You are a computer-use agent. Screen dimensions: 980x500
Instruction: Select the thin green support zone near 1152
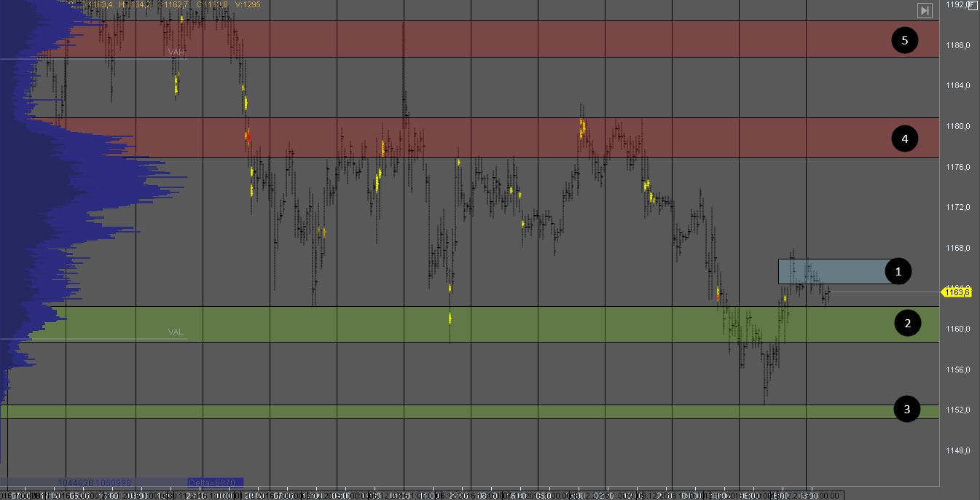pos(466,412)
